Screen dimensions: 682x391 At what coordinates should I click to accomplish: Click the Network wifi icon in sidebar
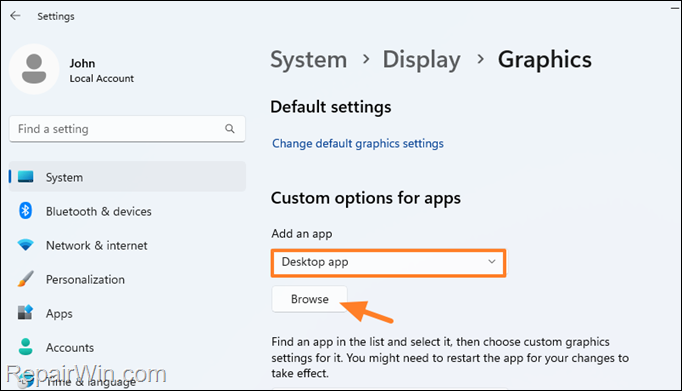[x=26, y=245]
